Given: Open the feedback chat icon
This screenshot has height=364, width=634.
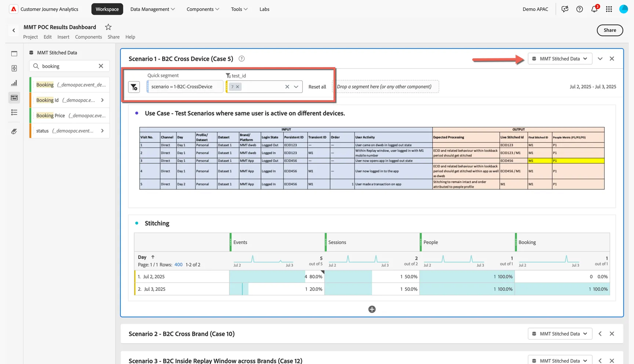Looking at the screenshot, I should [x=565, y=9].
